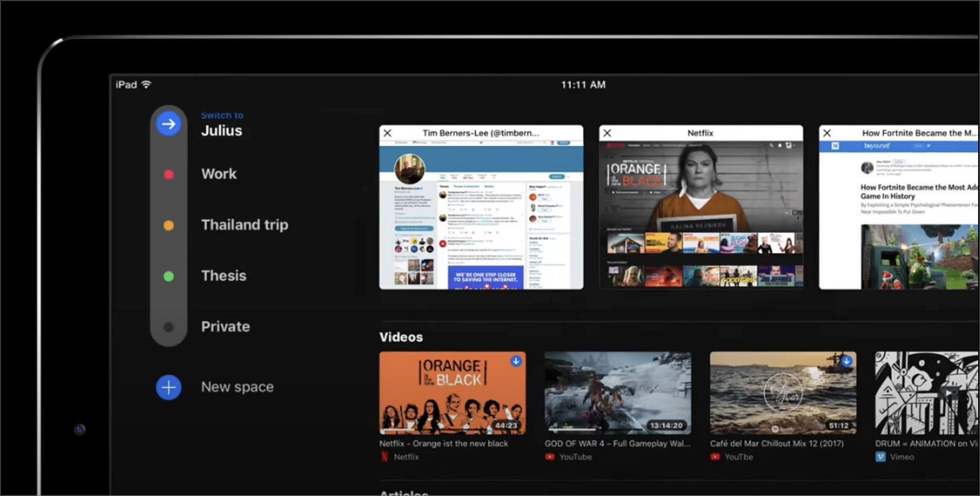Screen dimensions: 980x496
Task: Click the 'Café del Mar Chillout Mix 12' title
Action: [x=777, y=444]
